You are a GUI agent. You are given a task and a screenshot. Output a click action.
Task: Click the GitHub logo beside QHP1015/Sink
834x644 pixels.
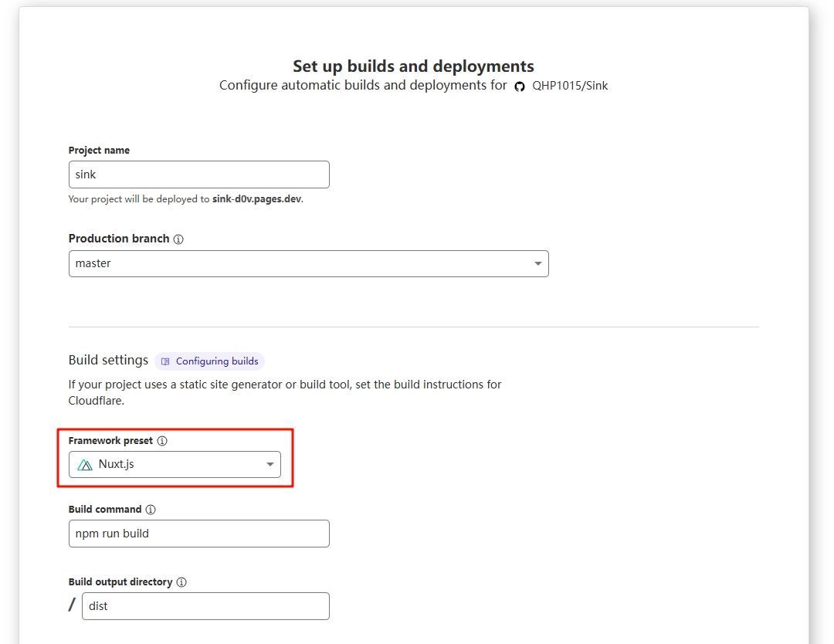point(520,86)
